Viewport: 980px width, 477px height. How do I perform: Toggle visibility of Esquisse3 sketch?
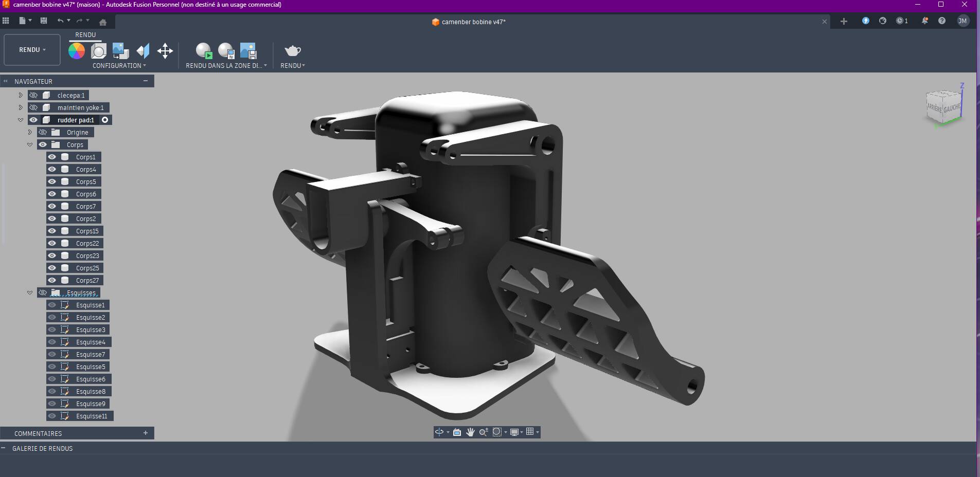click(x=52, y=329)
